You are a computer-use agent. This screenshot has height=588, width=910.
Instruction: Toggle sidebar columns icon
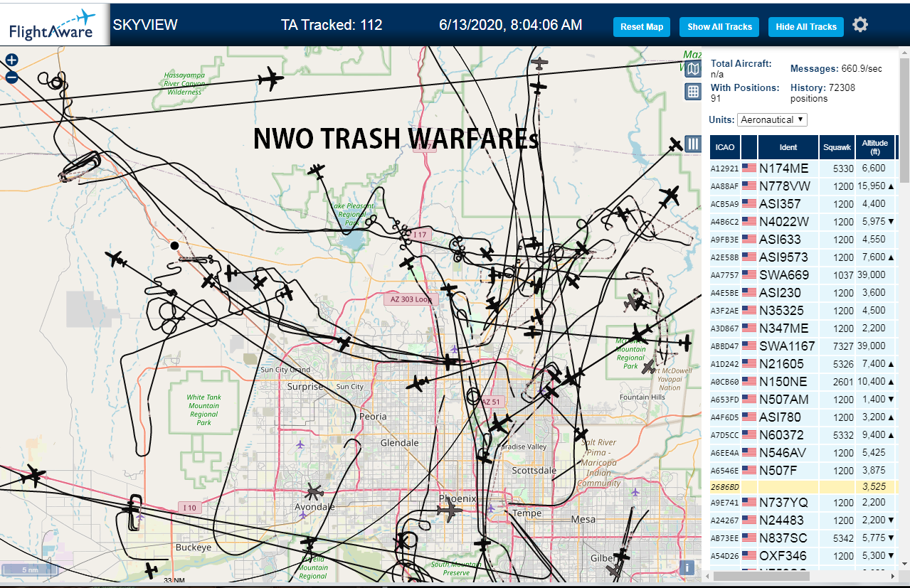[x=693, y=144]
